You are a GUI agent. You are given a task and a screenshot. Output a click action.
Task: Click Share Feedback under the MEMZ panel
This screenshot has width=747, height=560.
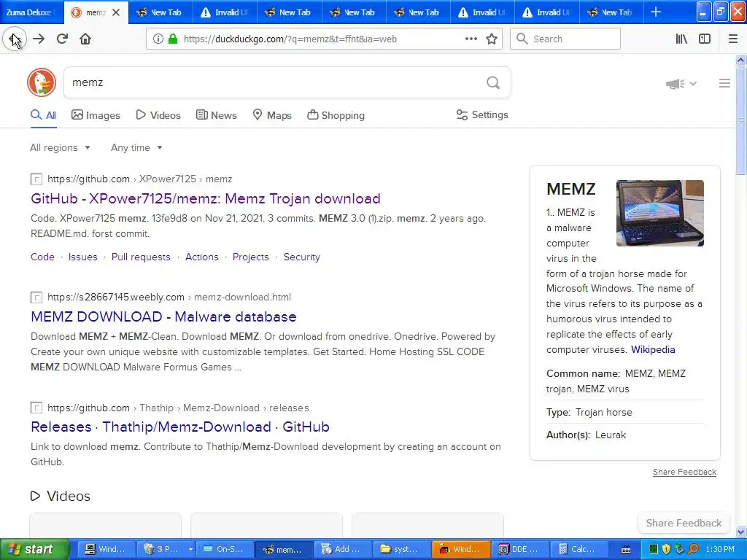click(684, 472)
